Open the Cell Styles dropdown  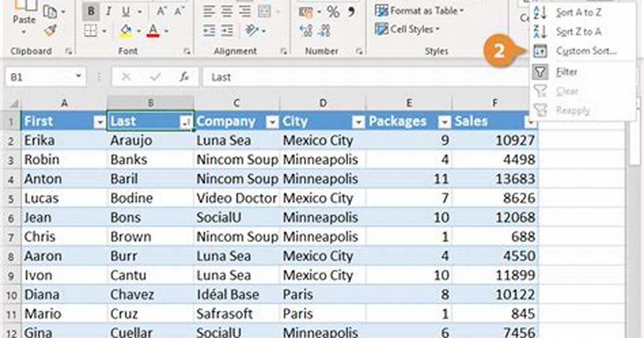point(407,29)
